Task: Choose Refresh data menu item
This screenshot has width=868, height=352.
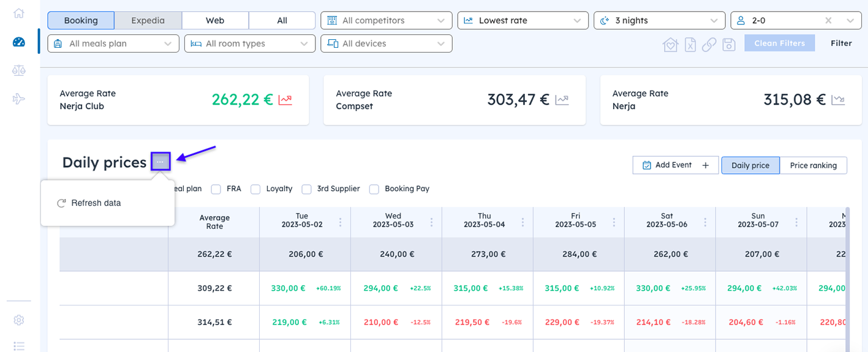Action: click(89, 203)
